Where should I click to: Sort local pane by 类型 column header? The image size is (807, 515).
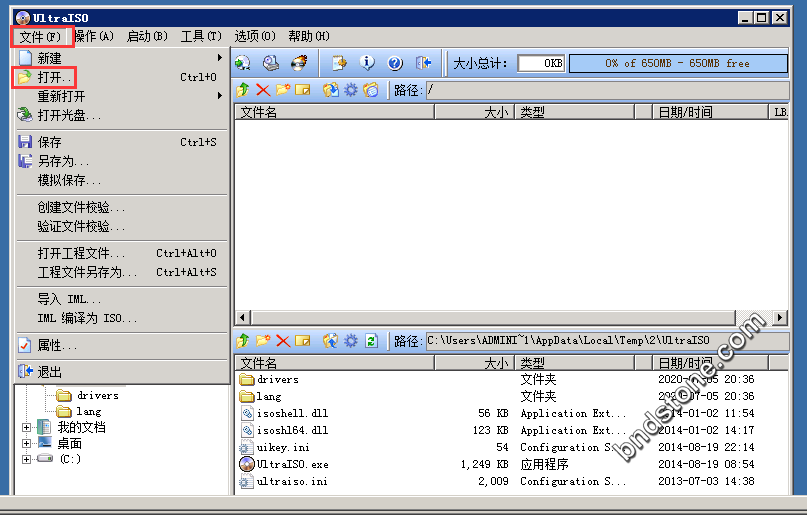574,363
